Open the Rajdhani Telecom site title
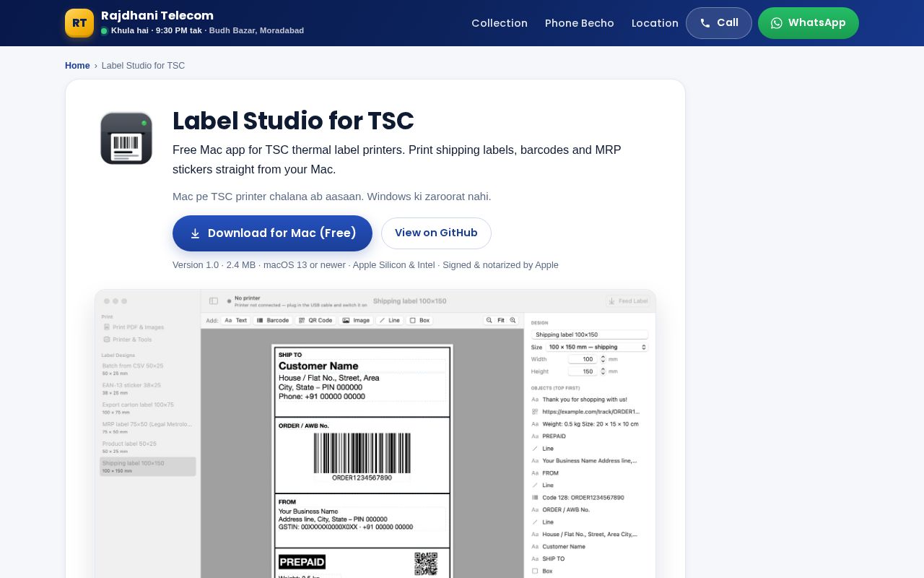 157,15
